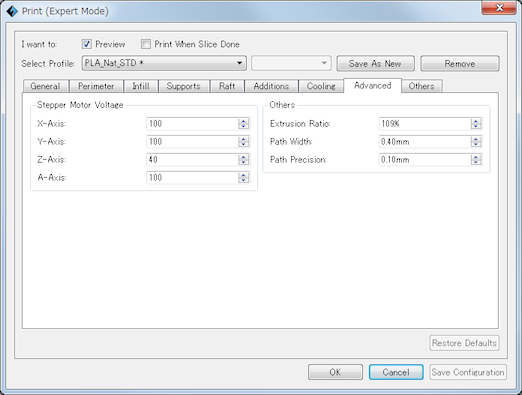Decrease Path Precision with down arrow

[476, 163]
